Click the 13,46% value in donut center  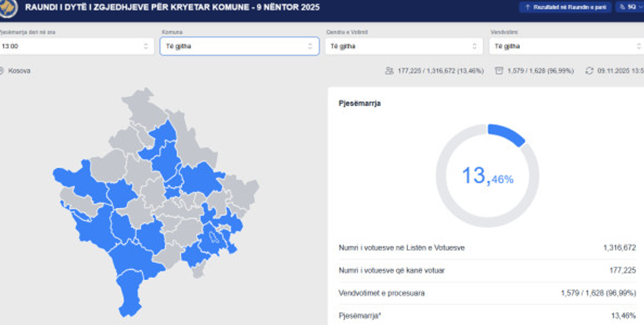coord(487,176)
